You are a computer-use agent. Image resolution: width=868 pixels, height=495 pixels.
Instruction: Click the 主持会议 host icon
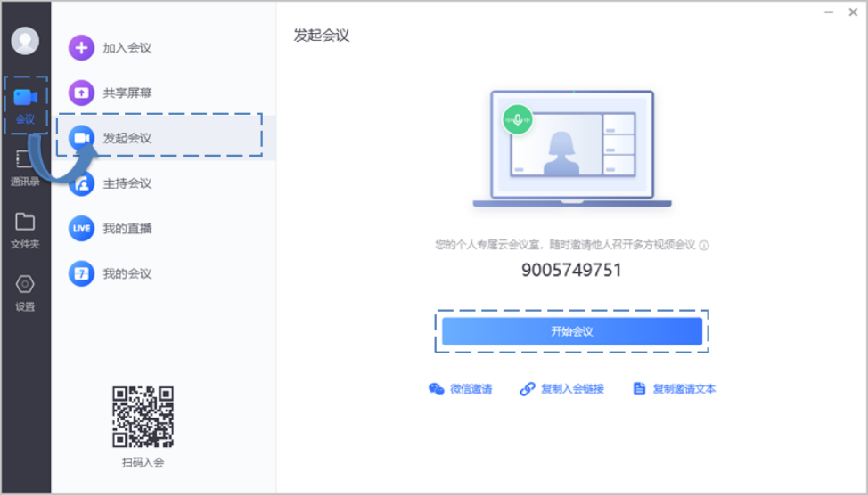coord(81,183)
